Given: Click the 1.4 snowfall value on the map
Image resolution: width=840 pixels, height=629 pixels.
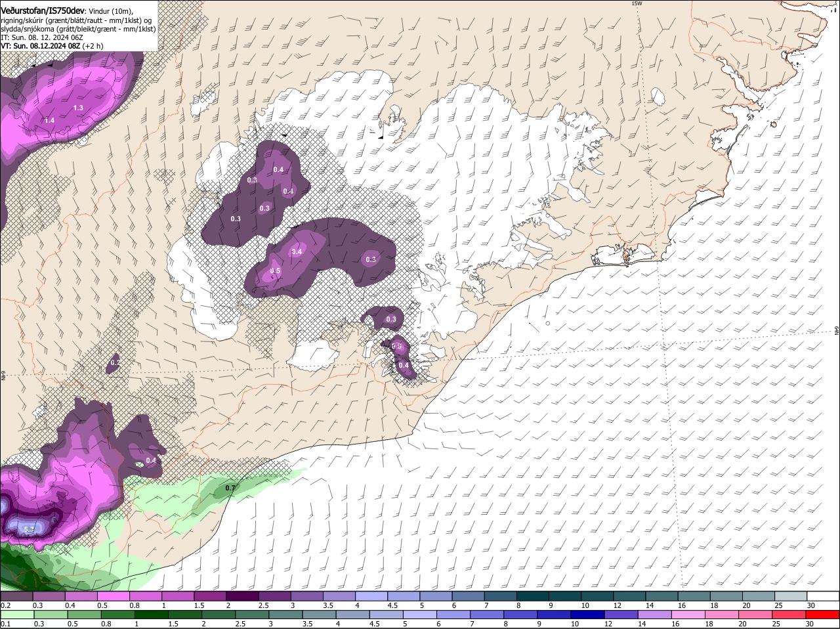Looking at the screenshot, I should point(49,120).
